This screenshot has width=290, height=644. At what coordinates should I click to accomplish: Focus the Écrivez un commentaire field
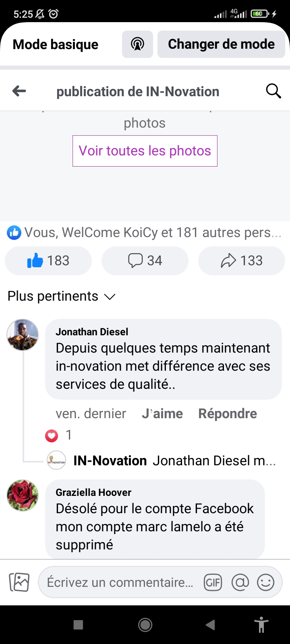click(x=120, y=582)
